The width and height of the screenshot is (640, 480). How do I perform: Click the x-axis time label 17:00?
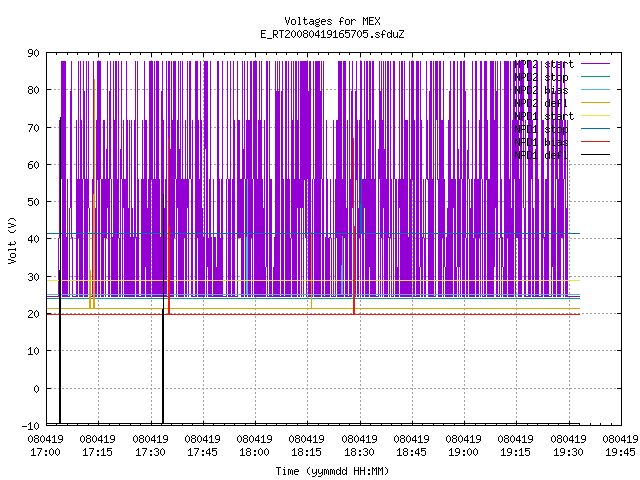point(45,452)
